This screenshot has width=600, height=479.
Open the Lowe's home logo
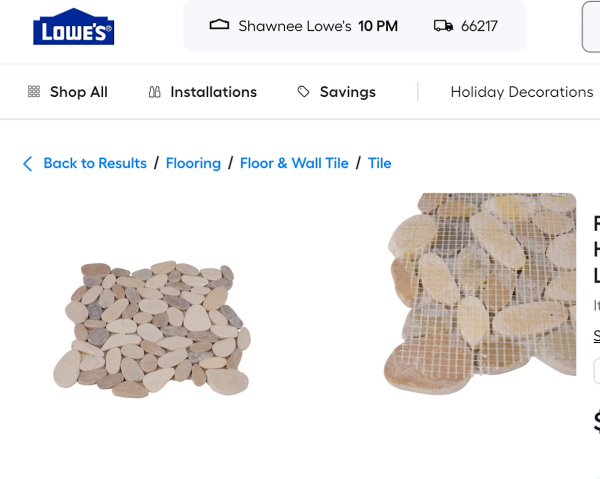point(73,27)
